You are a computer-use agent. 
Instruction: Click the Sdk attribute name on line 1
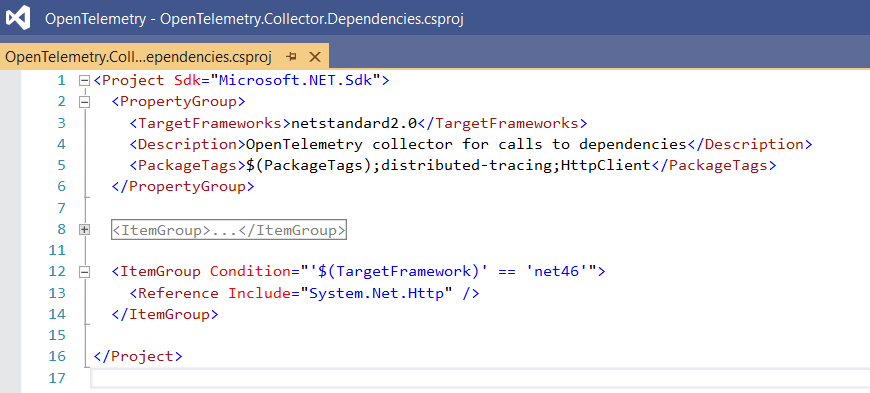coord(187,80)
